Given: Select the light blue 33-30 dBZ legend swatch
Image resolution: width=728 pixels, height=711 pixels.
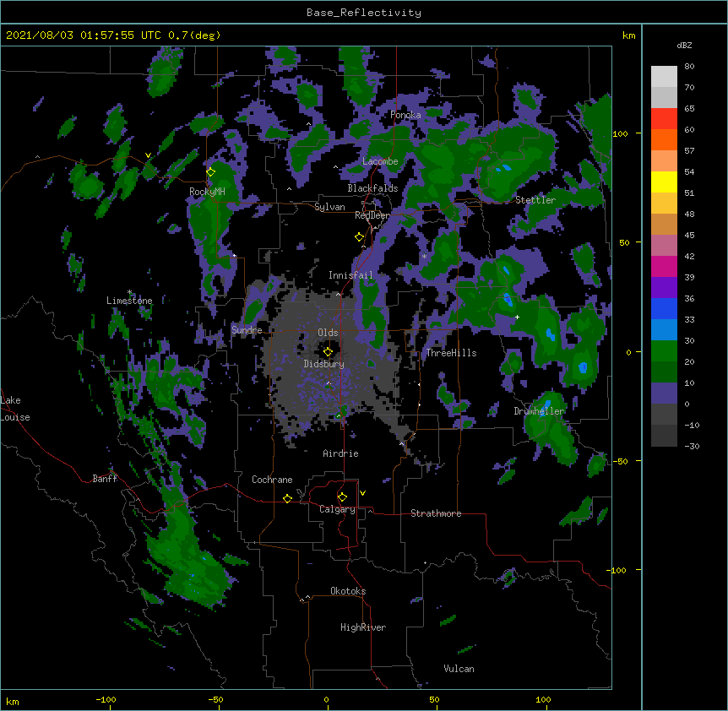Looking at the screenshot, I should (664, 330).
